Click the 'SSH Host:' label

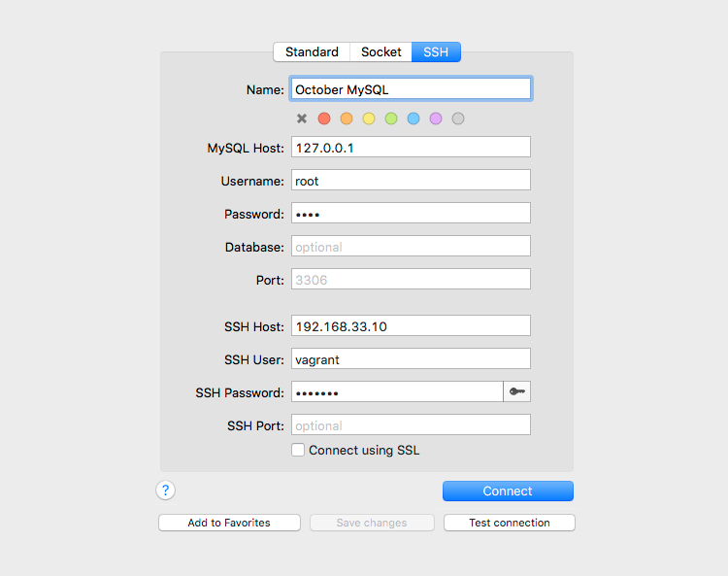coord(254,327)
